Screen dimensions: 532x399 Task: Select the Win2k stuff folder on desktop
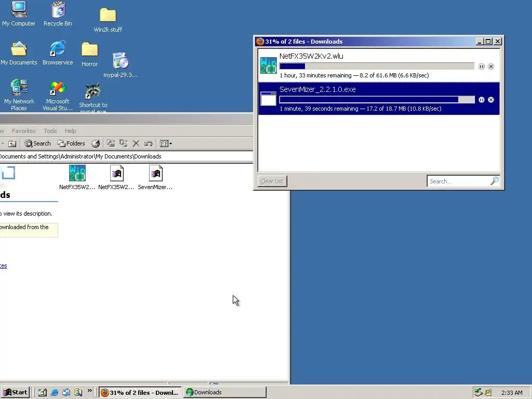point(108,20)
